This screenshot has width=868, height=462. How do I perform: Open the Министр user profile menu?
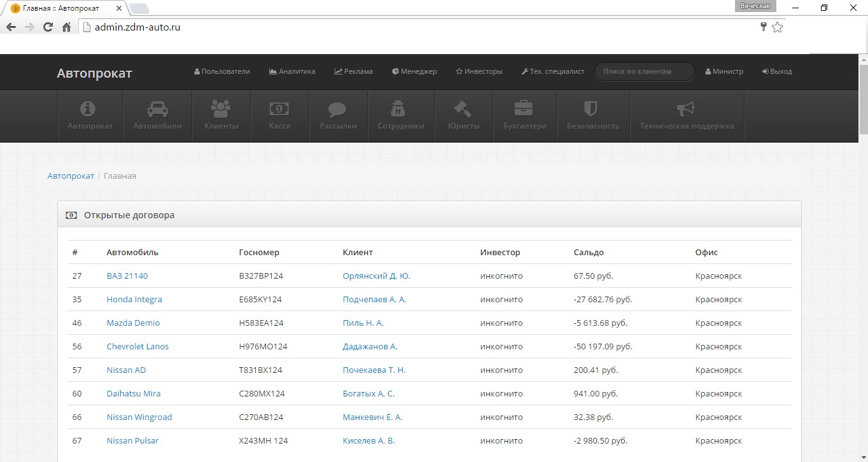click(724, 71)
